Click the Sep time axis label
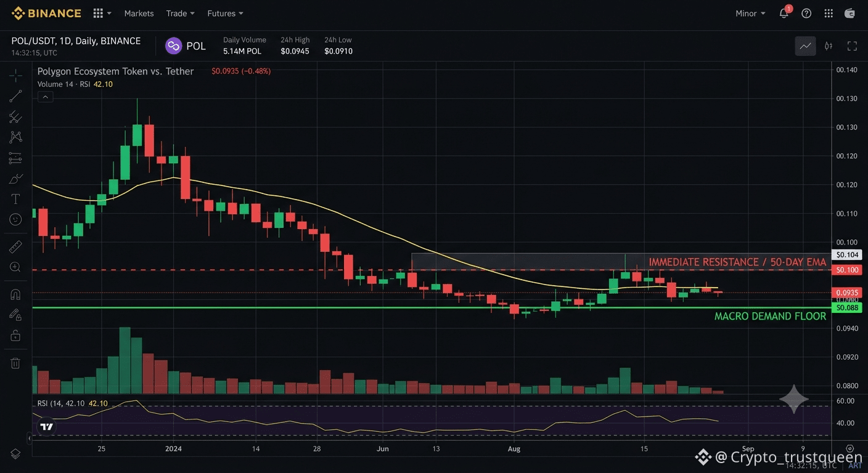Screen dimensions: 868x473 747,449
